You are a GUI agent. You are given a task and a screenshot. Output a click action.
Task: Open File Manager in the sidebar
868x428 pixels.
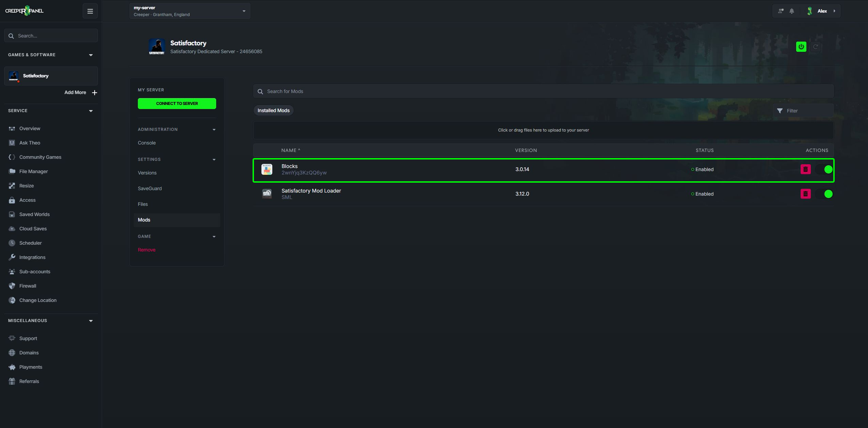tap(33, 171)
